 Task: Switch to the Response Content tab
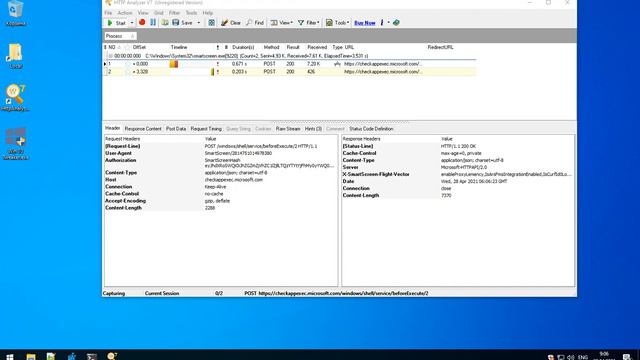click(x=143, y=129)
